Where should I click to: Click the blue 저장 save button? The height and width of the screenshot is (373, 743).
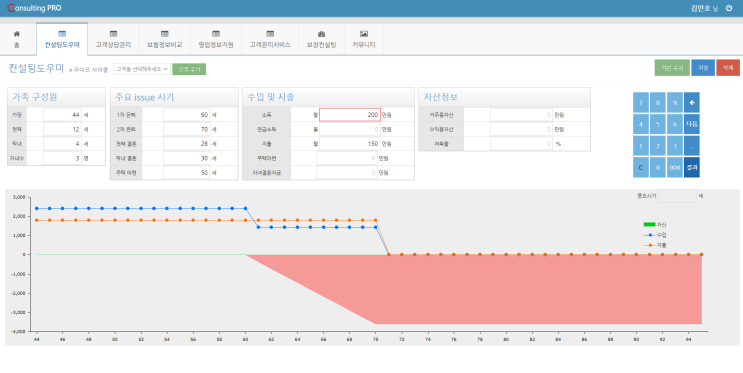[x=703, y=68]
